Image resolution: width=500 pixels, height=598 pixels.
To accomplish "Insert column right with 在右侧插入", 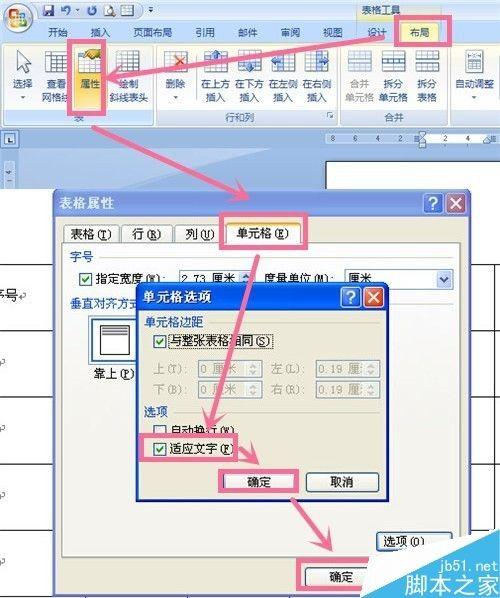I will point(317,76).
